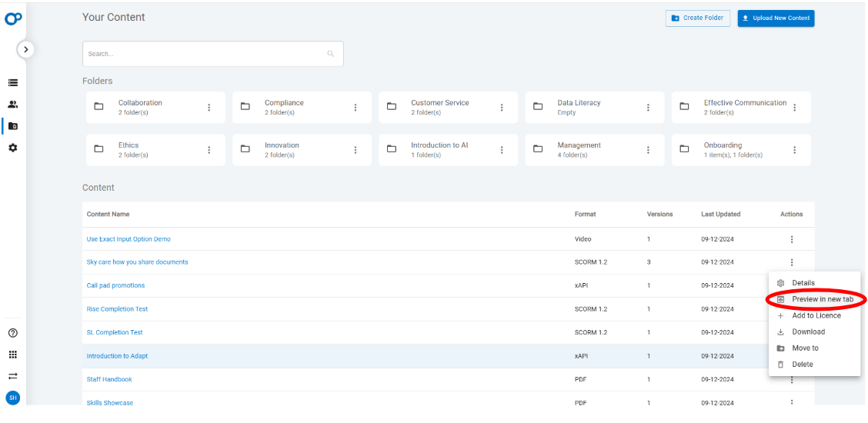
Task: Click the help question mark icon
Action: [x=13, y=333]
